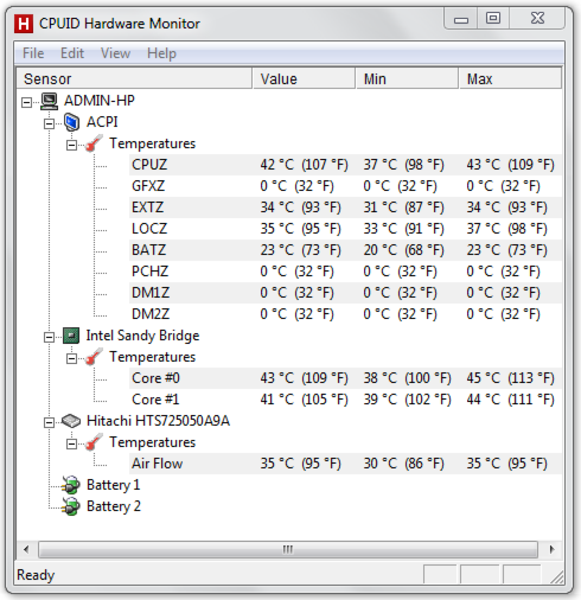Click the Ready status bar text

[x=36, y=575]
